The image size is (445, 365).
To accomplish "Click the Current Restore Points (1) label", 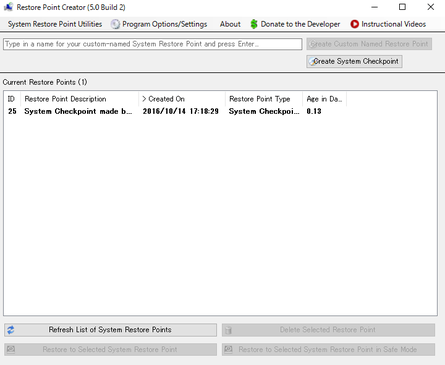I will click(x=45, y=82).
